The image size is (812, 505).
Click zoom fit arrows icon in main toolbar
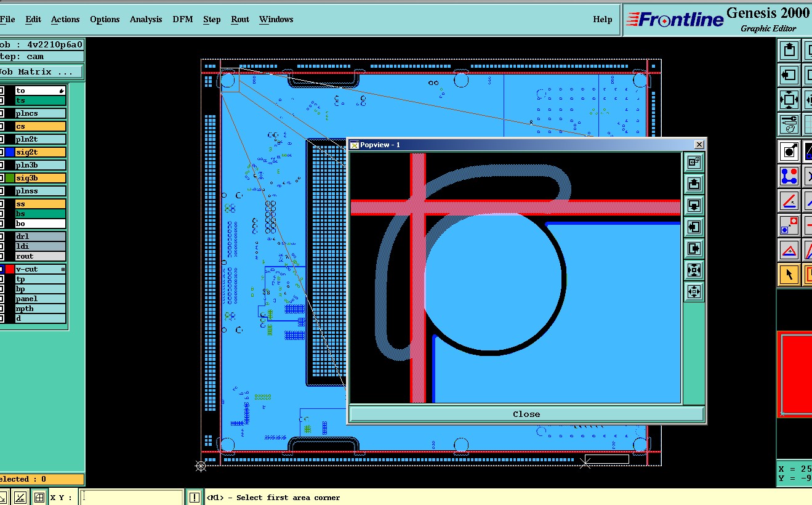(x=789, y=99)
